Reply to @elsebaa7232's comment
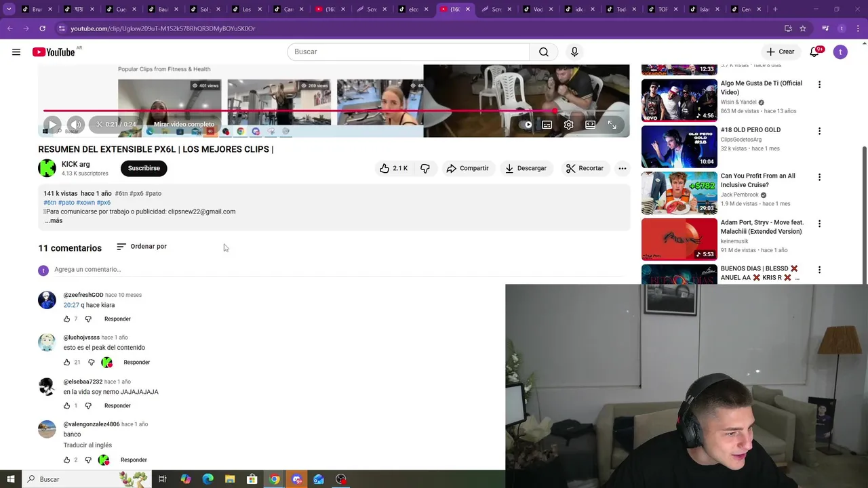Viewport: 868px width, 488px height. (117, 406)
